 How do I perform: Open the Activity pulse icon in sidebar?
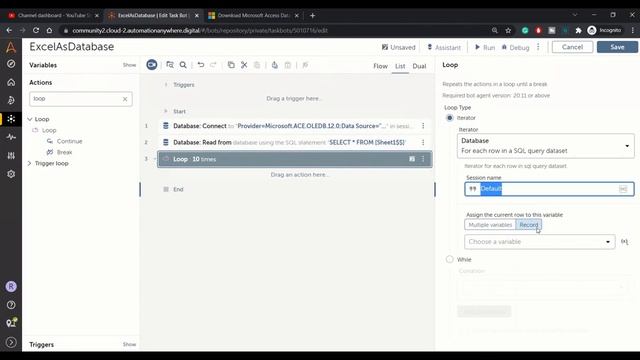(11, 137)
